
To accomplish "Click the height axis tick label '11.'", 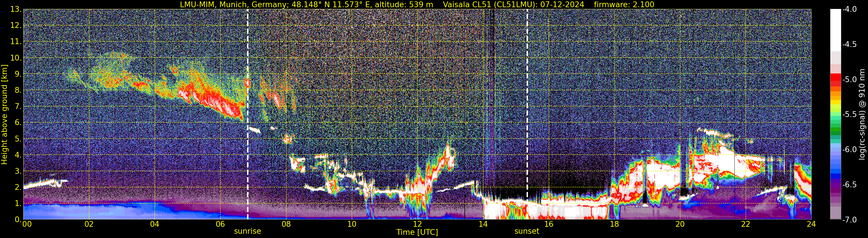I will (16, 42).
